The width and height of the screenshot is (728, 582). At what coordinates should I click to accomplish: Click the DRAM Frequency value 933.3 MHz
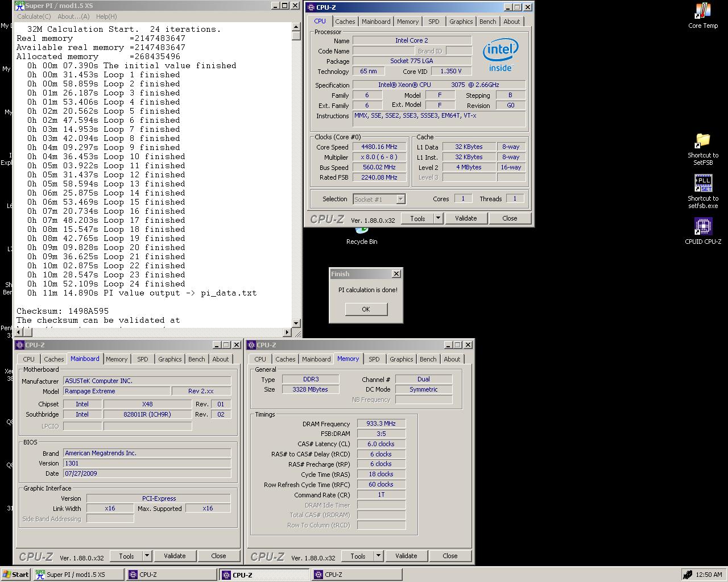click(x=381, y=423)
